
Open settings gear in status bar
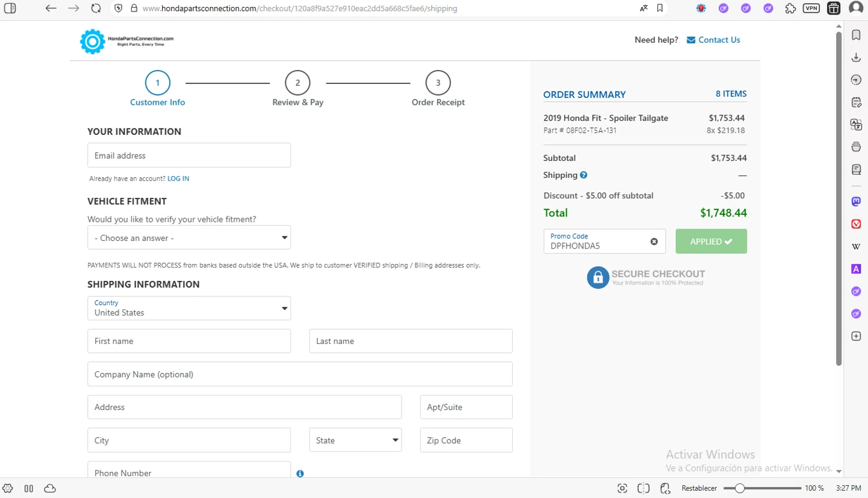[8, 488]
